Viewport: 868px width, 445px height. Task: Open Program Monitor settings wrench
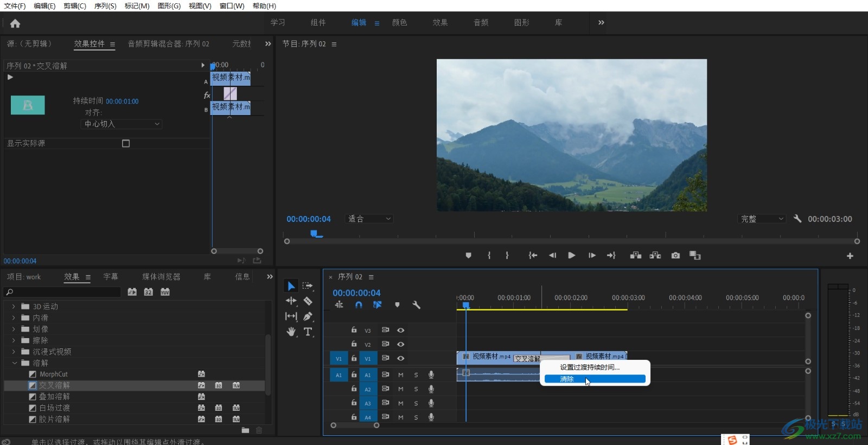797,219
